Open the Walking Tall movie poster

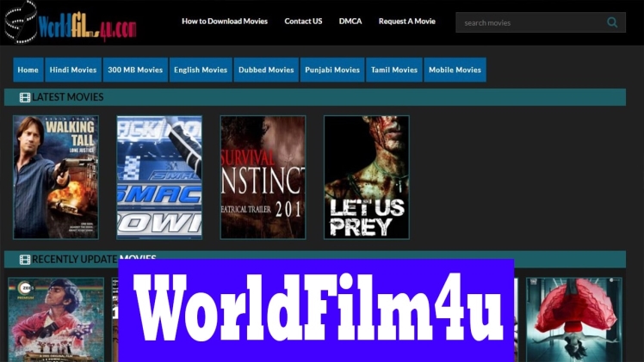(56, 177)
